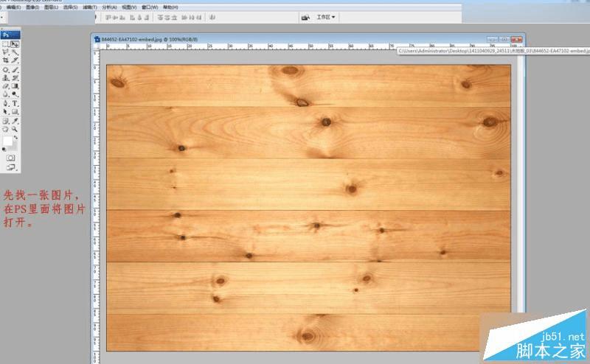Open the foreground color picker

(7, 141)
